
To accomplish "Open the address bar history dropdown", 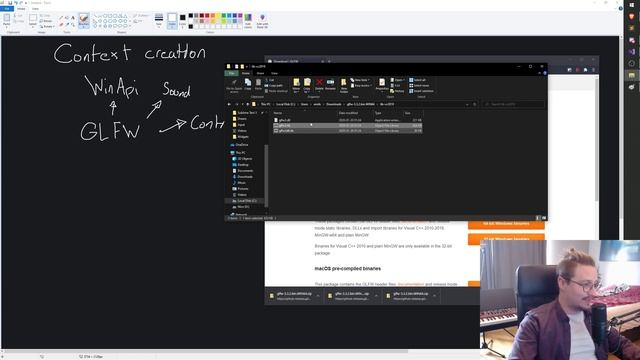I will [x=467, y=104].
